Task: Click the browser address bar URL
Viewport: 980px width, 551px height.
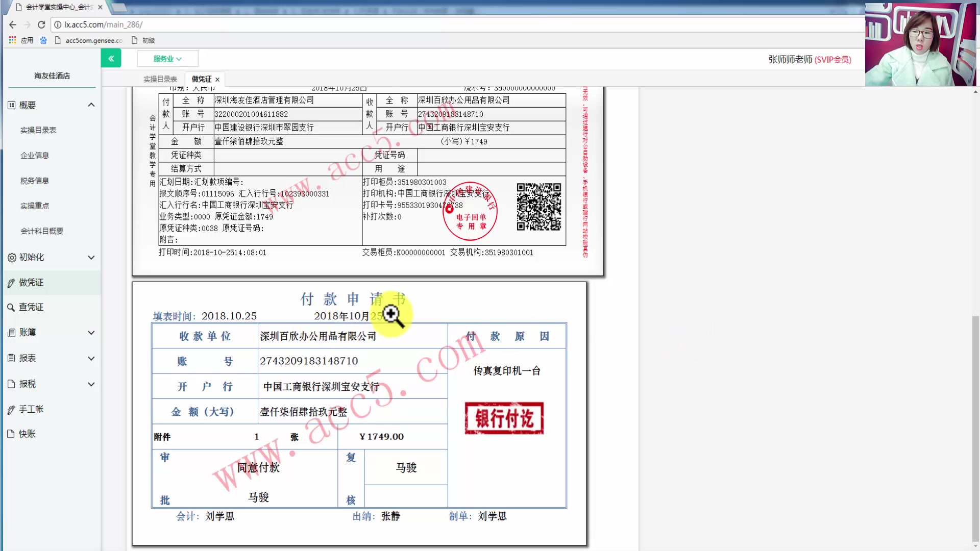Action: coord(103,24)
